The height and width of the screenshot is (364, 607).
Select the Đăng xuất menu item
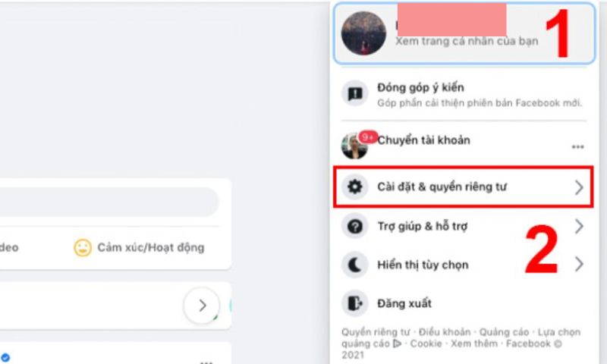464,303
